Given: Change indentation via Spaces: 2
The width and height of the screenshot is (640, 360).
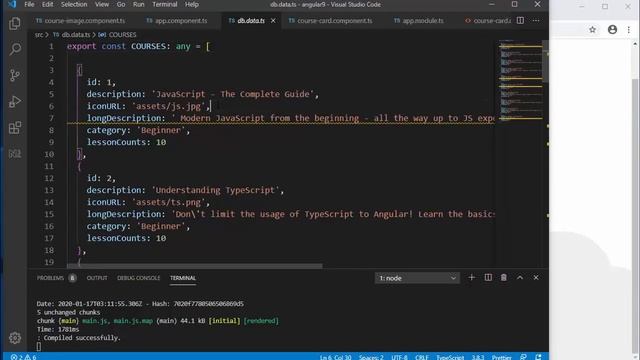Looking at the screenshot, I should tap(371, 357).
